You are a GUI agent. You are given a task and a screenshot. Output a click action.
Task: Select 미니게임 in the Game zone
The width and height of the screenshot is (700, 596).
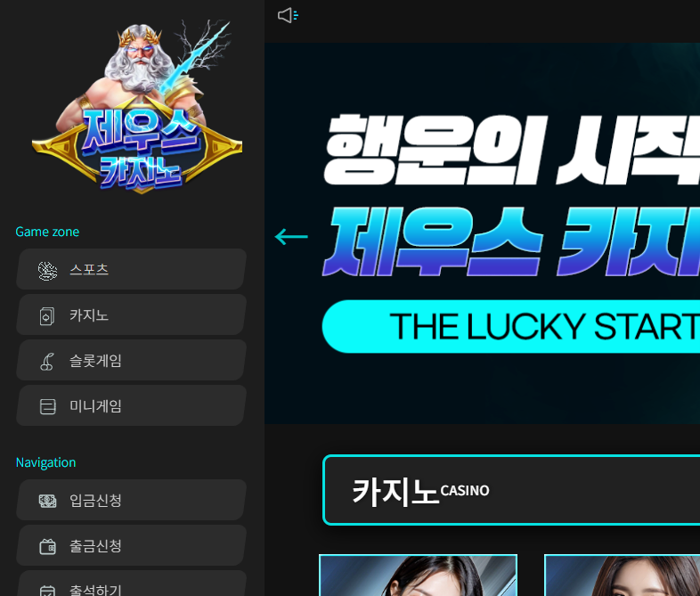[131, 405]
